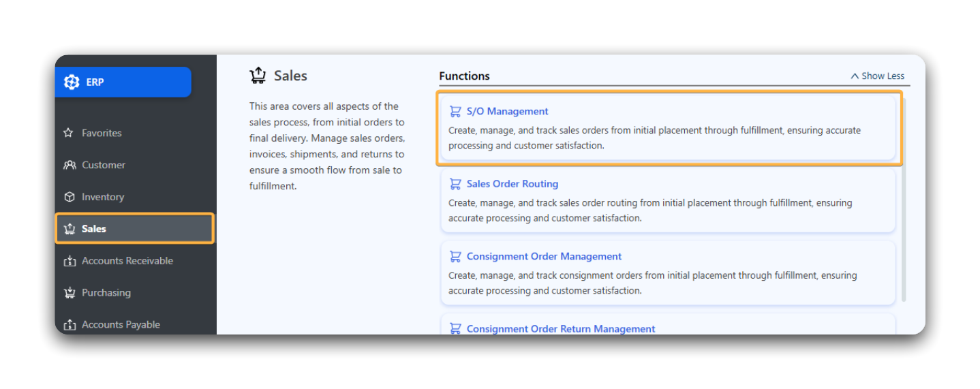Click the Inventory box icon
Image resolution: width=980 pixels, height=389 pixels.
click(69, 197)
